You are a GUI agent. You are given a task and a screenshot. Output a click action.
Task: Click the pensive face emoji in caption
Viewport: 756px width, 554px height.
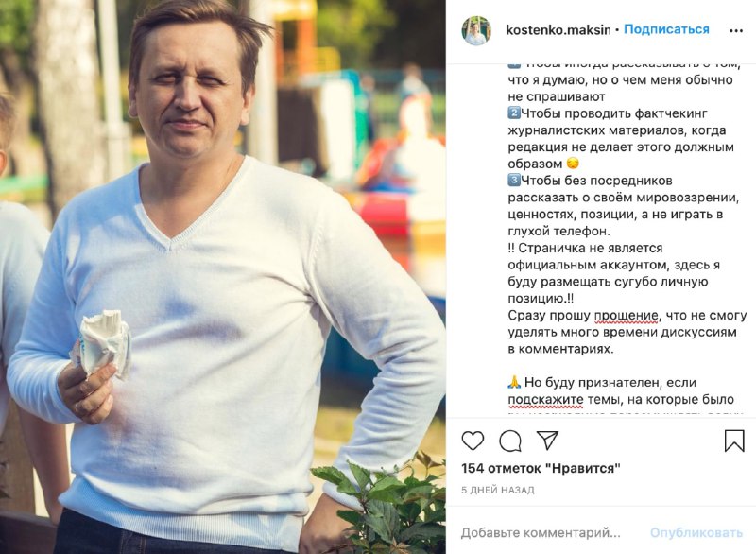coord(573,164)
